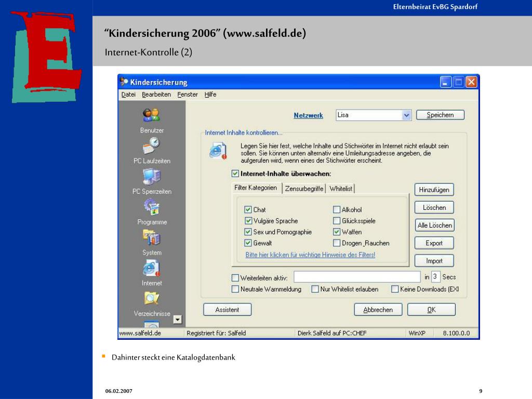Toggle Internet-Inhalte überwachen checkbox
This screenshot has height=399, width=532.
(235, 174)
